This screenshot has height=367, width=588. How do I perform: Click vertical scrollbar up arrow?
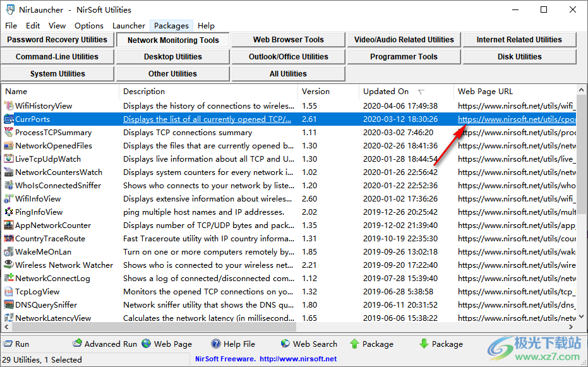(581, 90)
